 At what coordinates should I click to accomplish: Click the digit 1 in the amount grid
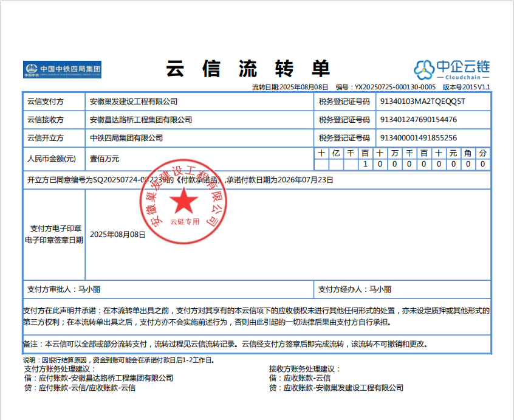[x=365, y=164]
